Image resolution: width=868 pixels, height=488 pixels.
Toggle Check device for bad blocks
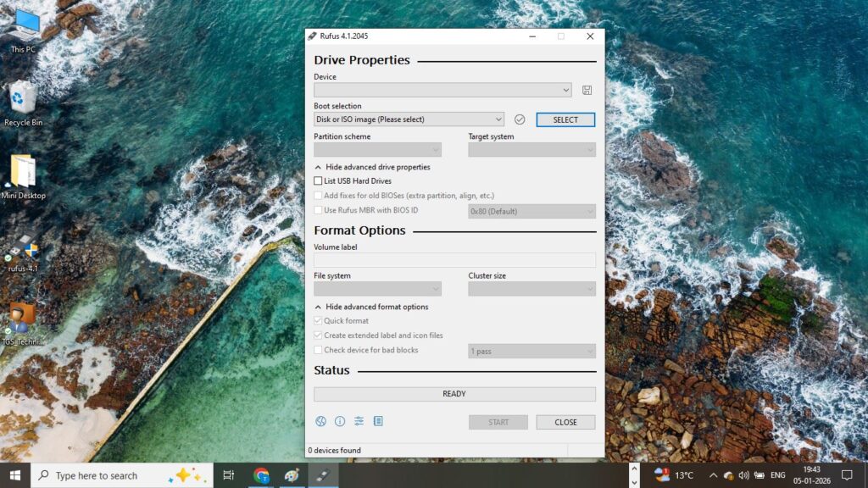(318, 350)
